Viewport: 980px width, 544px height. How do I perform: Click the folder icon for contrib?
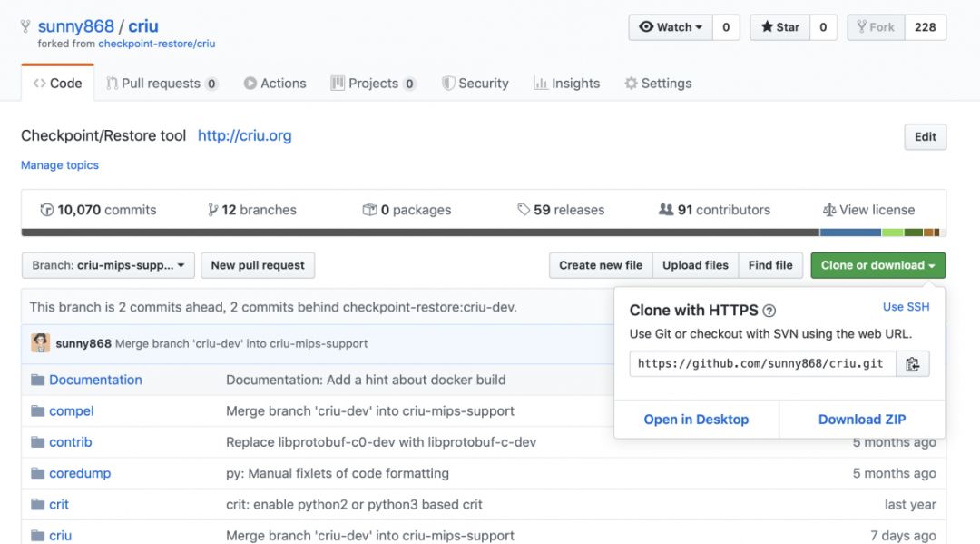[37, 442]
